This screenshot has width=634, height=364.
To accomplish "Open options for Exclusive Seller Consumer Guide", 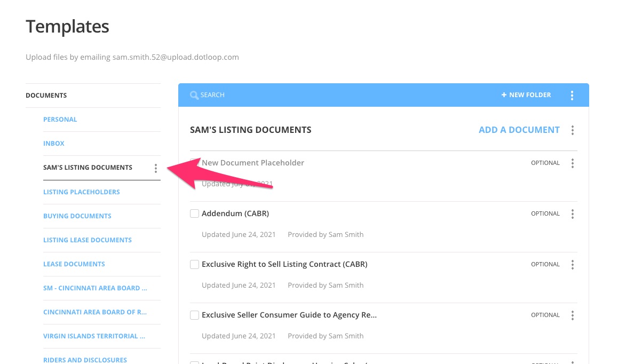I will pos(573,315).
